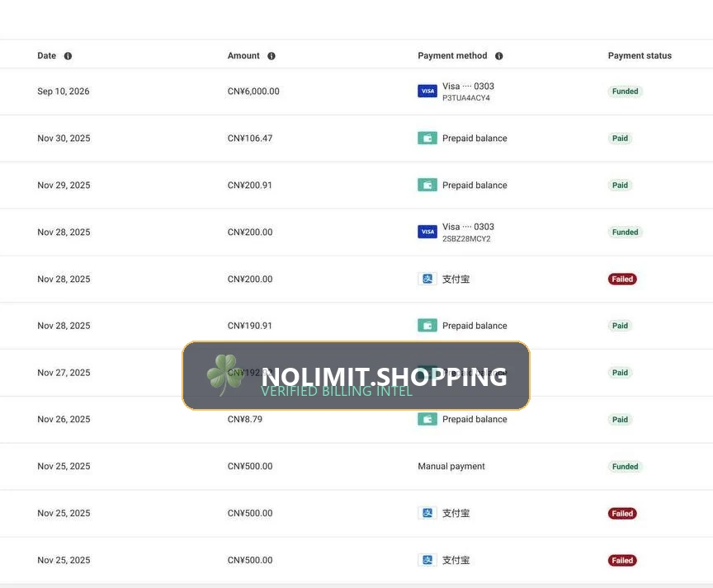Select the date Nov 30, 2025
This screenshot has height=588, width=713.
point(64,139)
